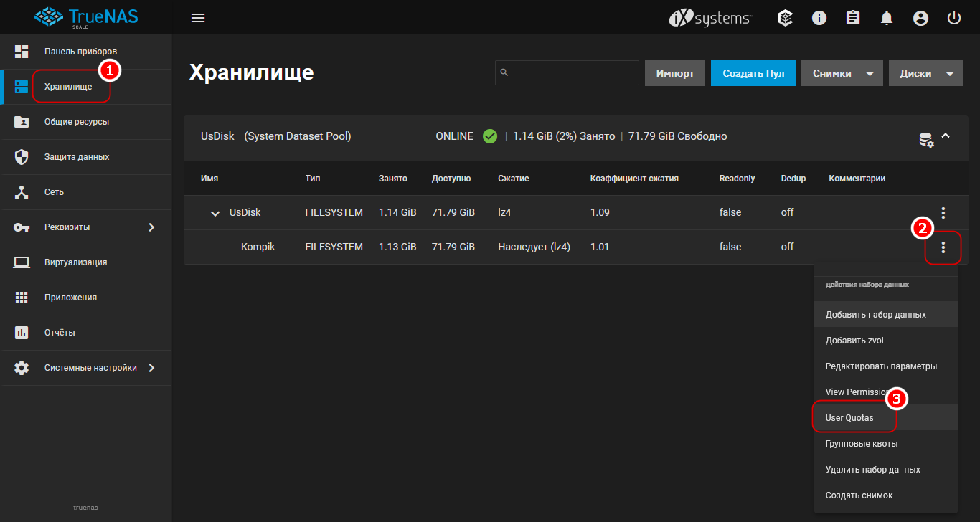The image size is (980, 522).
Task: Open alerts via the bell icon
Action: click(887, 18)
